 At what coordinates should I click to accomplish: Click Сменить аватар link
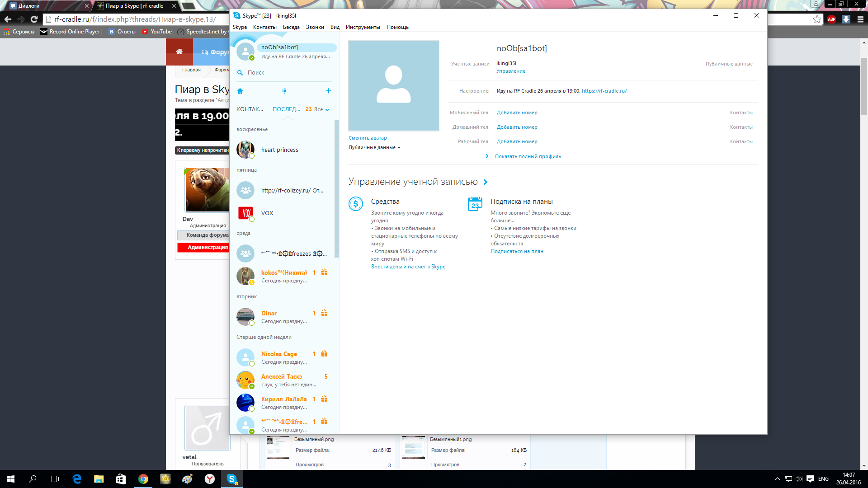pyautogui.click(x=368, y=138)
